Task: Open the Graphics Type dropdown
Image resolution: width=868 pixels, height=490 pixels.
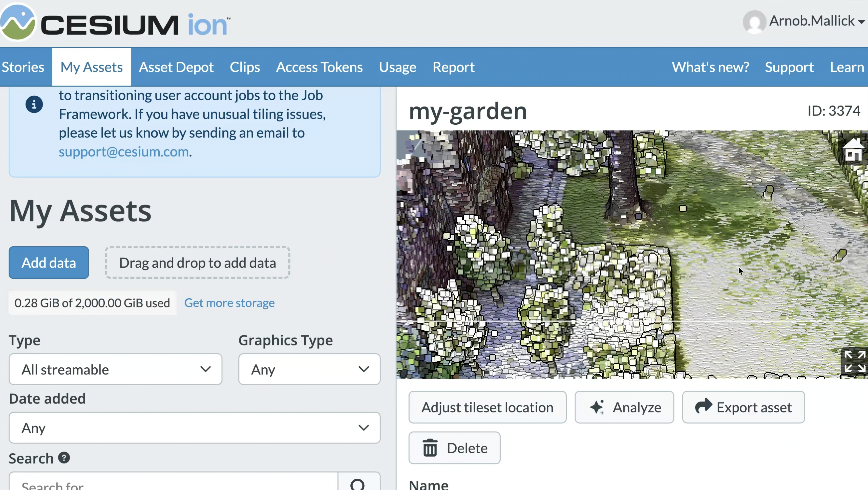Action: pos(309,369)
